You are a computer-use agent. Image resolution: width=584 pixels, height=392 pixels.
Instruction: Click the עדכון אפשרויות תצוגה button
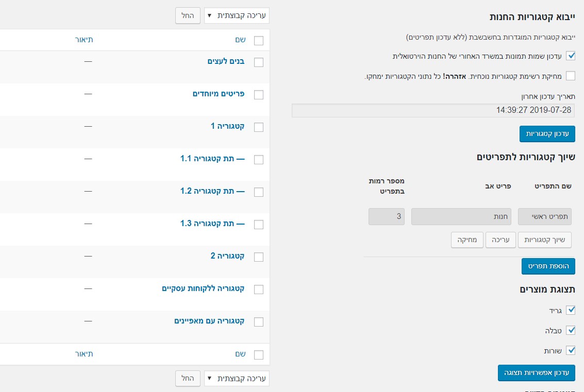[537, 373]
